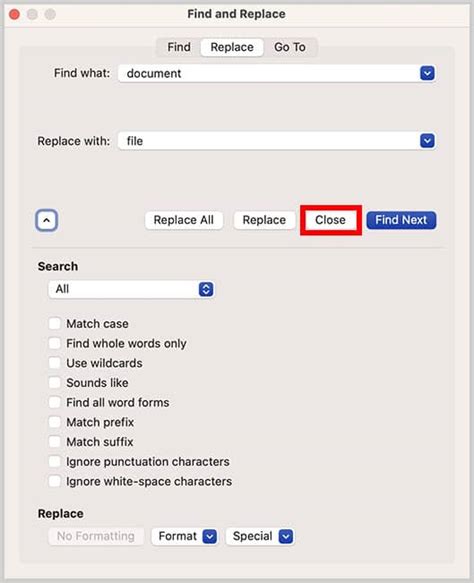This screenshot has height=583, width=474.
Task: Click the Find what text field
Action: [x=269, y=73]
